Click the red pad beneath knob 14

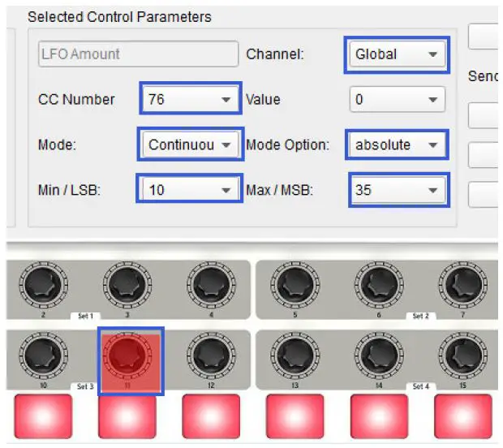coord(379,416)
